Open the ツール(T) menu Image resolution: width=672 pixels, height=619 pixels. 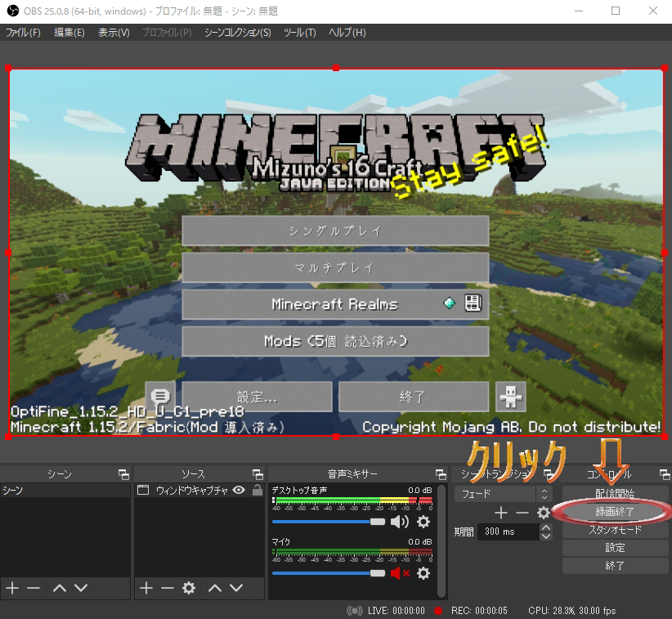point(299,33)
